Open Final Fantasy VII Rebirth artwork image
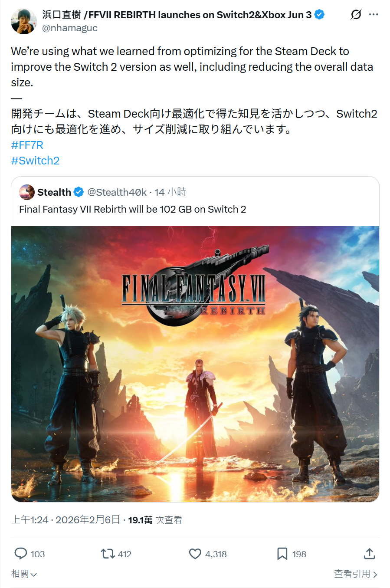 195,364
